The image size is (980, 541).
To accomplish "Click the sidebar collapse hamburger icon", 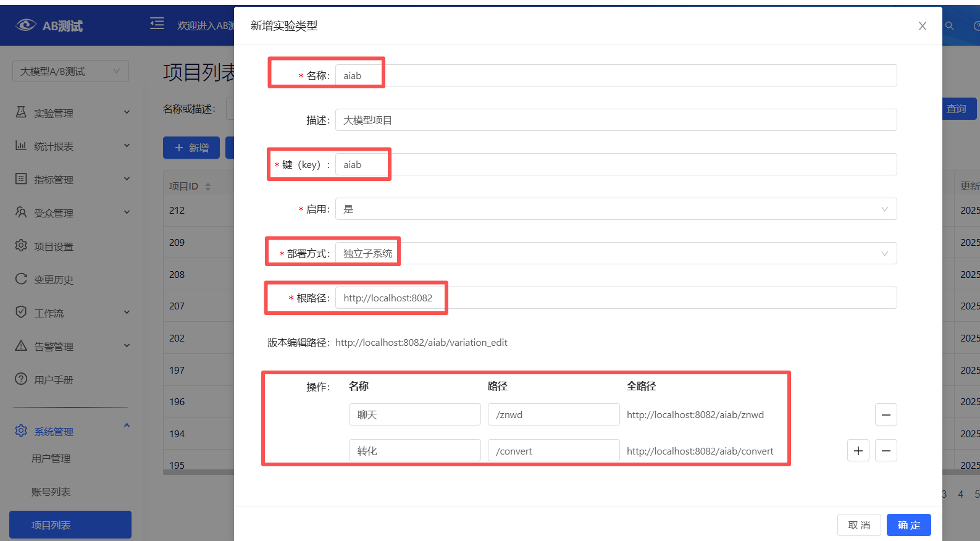I will click(x=157, y=24).
